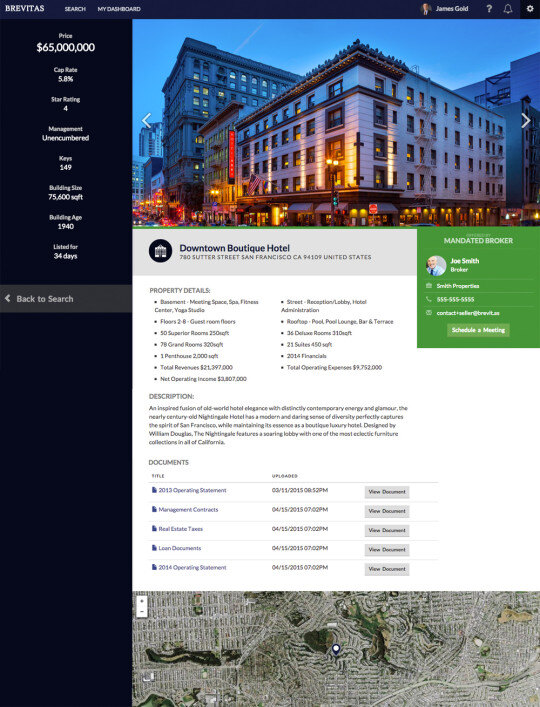Click the 1940 building age value

click(65, 226)
